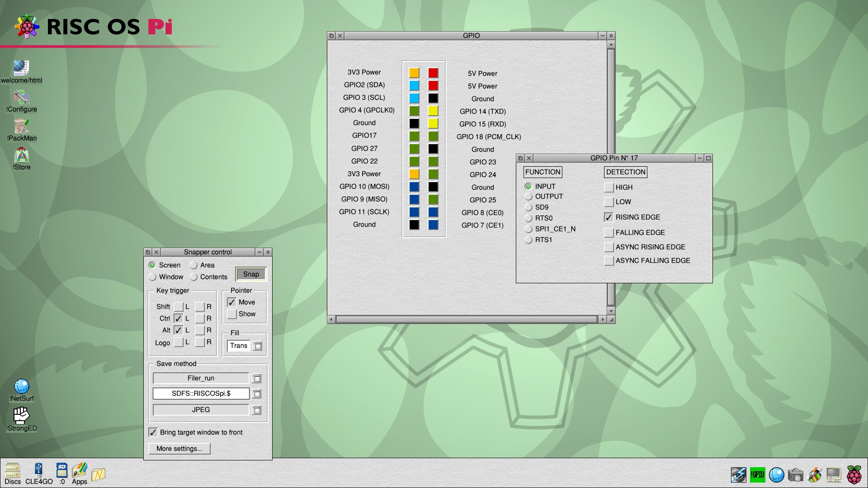Viewport: 868px width, 488px height.
Task: Click the Snapper control title bar
Action: tap(208, 252)
